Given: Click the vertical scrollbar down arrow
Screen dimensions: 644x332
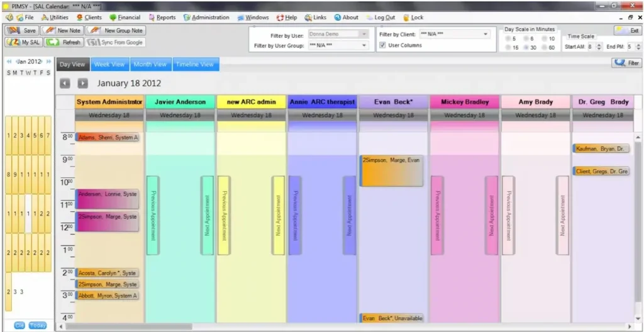Looking at the screenshot, I should pos(638,318).
